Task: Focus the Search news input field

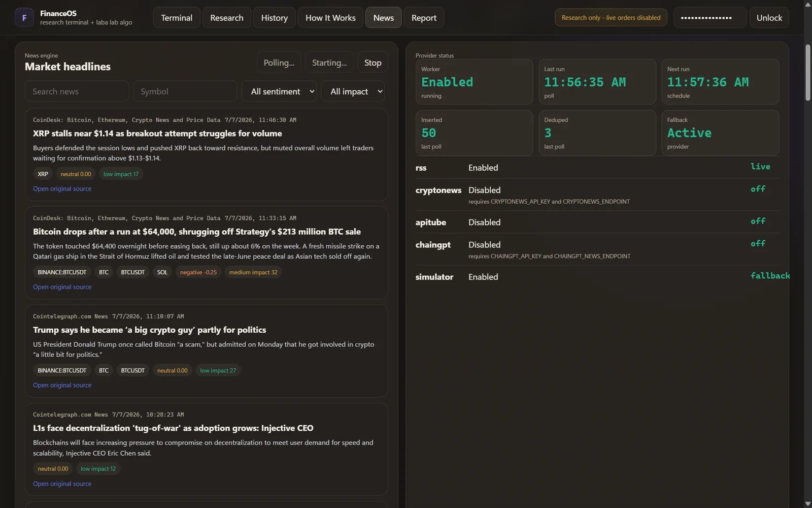Action: click(77, 91)
